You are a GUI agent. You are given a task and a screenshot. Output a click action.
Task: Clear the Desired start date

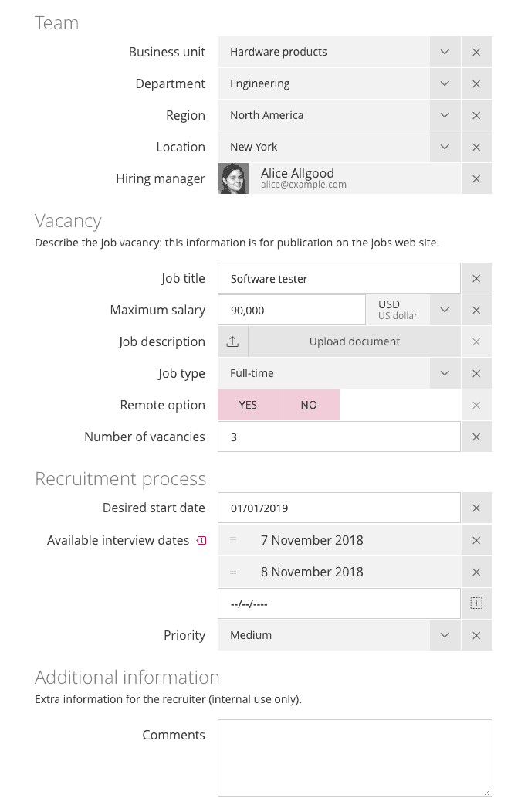(x=476, y=507)
